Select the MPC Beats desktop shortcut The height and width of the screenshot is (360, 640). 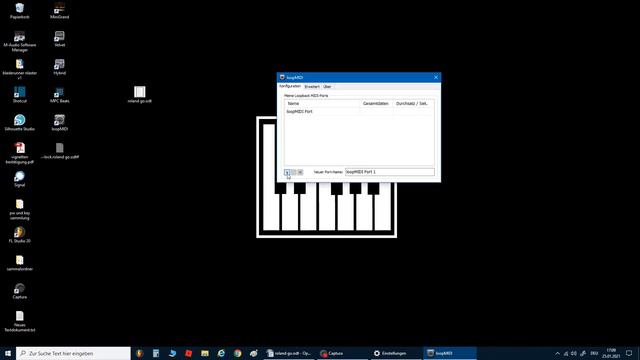tap(60, 95)
